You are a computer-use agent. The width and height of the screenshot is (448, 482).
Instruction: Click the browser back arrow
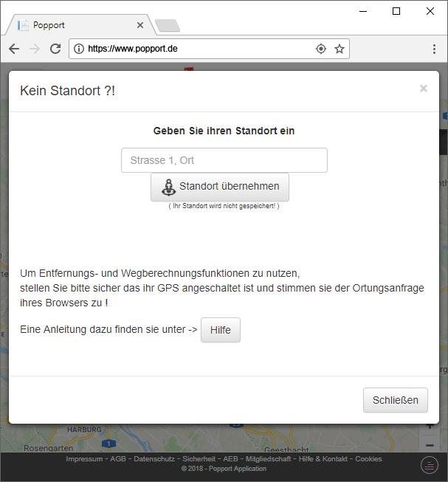pyautogui.click(x=14, y=49)
